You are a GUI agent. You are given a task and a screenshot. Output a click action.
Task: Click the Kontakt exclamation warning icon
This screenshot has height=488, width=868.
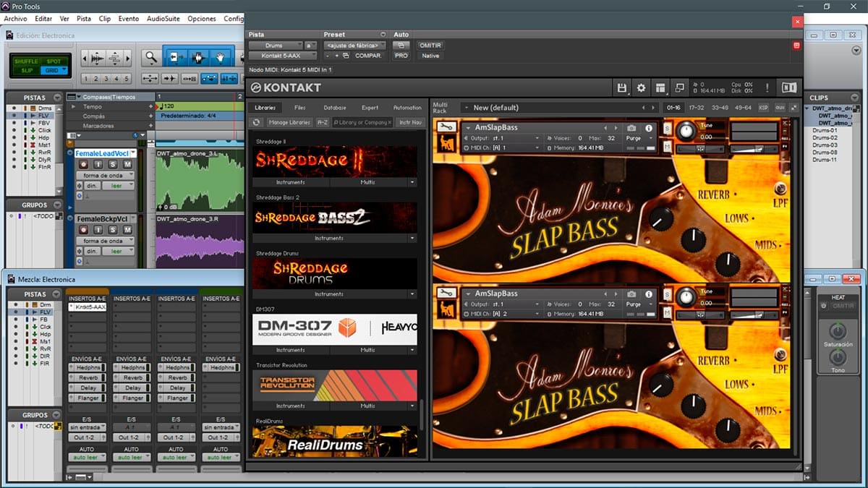tap(767, 87)
